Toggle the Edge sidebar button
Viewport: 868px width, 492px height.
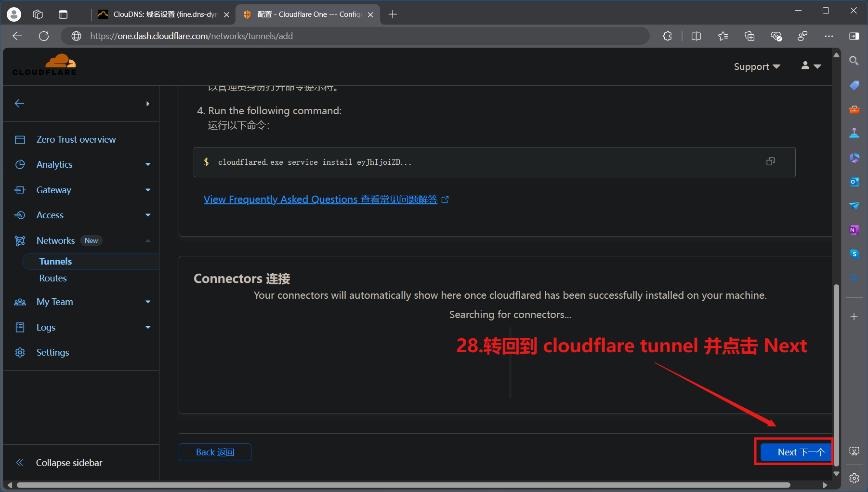click(854, 36)
